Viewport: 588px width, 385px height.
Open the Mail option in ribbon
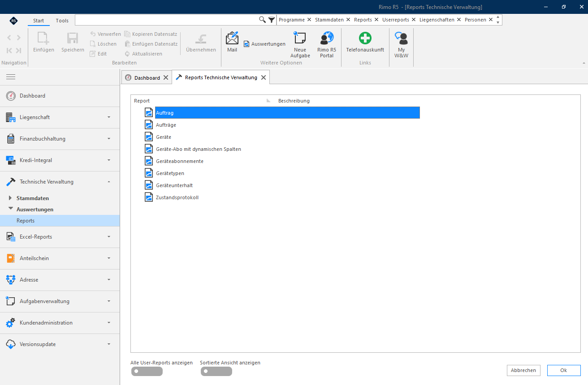[x=232, y=42]
